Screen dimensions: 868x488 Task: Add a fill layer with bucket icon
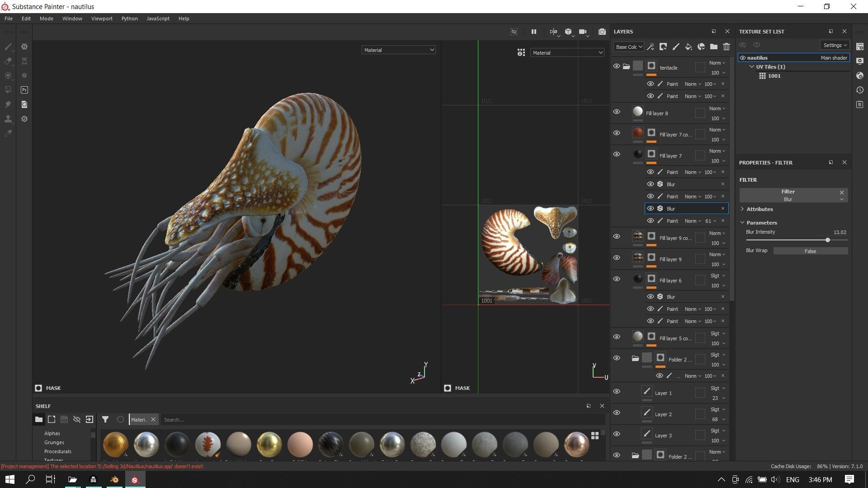tap(689, 47)
